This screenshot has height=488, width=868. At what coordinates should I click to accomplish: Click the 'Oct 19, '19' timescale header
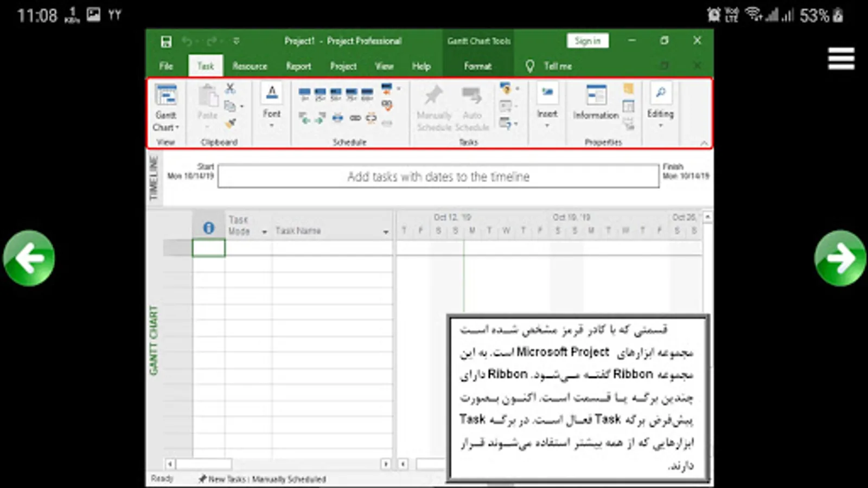click(571, 217)
